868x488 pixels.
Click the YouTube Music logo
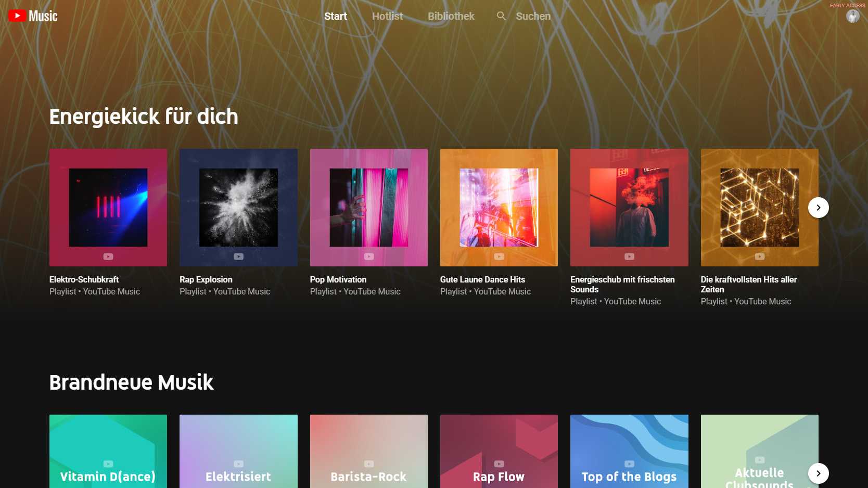[33, 16]
